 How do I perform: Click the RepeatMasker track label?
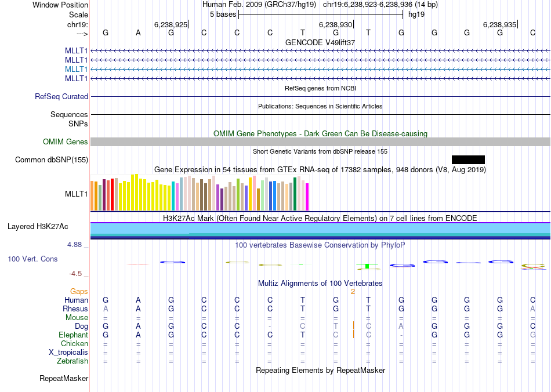point(64,379)
